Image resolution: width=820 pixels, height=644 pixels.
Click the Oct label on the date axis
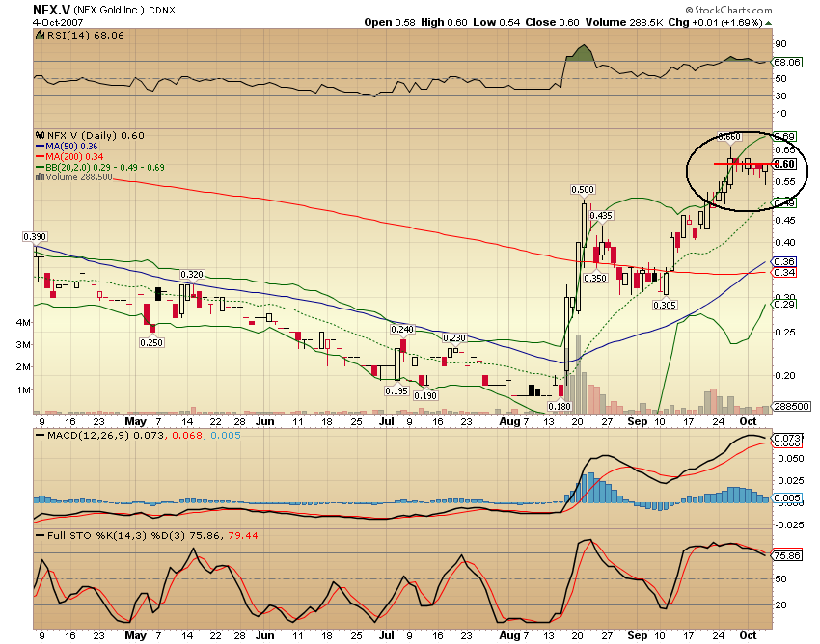point(748,420)
